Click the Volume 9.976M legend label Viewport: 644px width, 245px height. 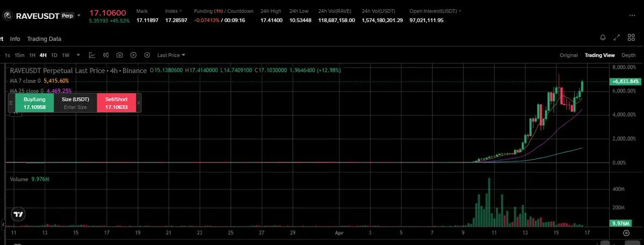click(x=30, y=179)
